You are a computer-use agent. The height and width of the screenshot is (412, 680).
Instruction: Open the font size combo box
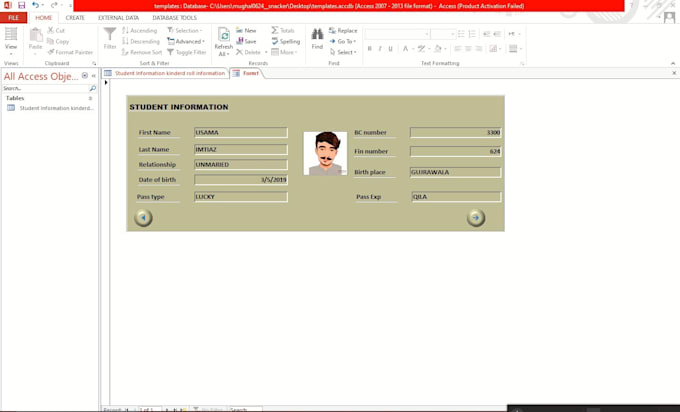click(443, 34)
